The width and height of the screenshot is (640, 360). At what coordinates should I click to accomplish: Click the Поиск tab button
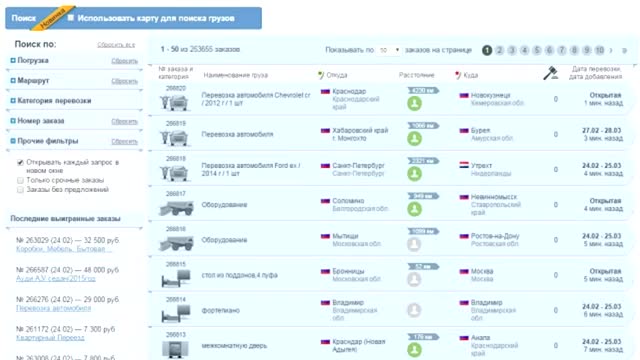click(x=23, y=18)
